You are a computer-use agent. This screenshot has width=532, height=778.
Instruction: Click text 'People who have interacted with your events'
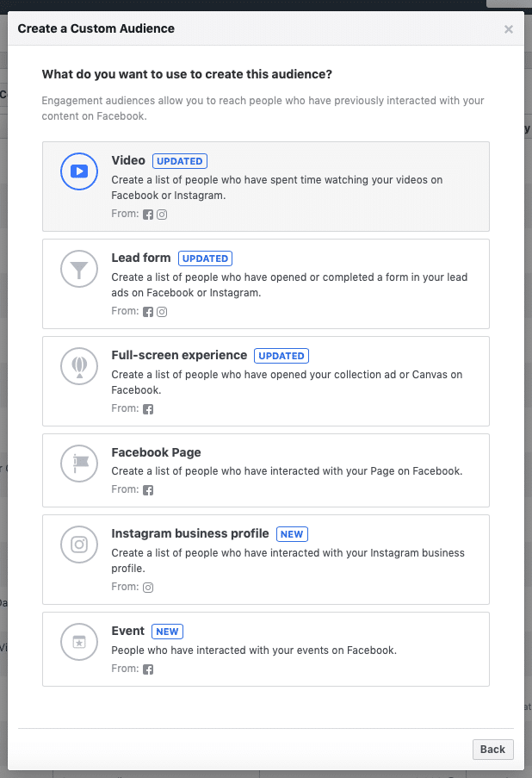(x=220, y=650)
